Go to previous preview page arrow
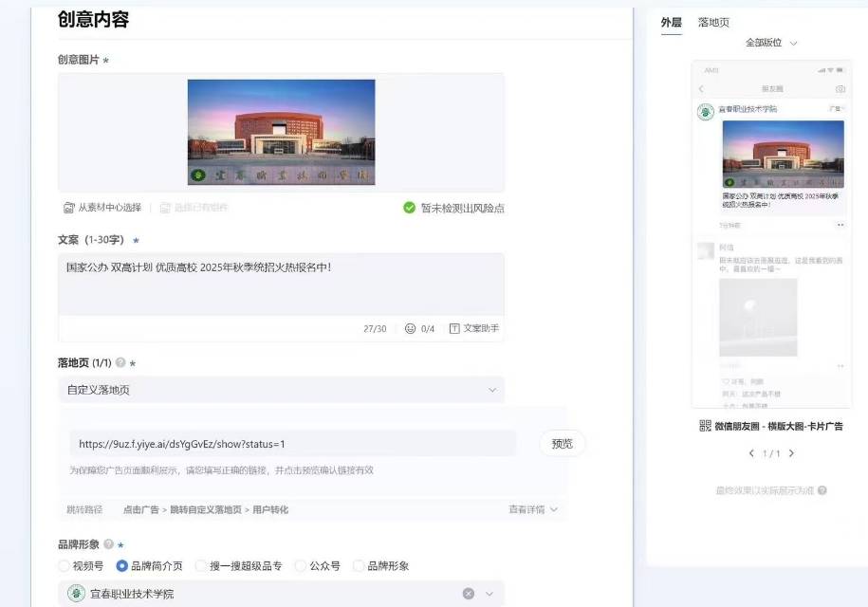Viewport: 868px width, 607px height. [x=751, y=453]
